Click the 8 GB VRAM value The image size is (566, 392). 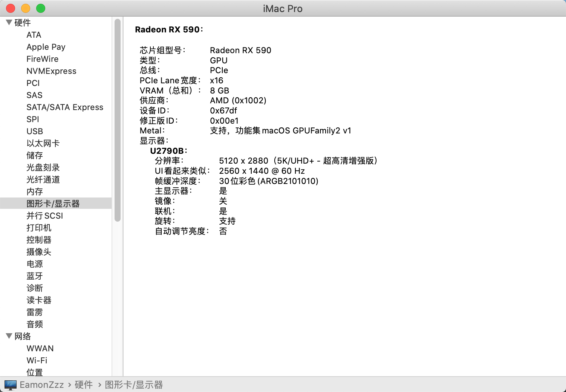click(x=220, y=90)
